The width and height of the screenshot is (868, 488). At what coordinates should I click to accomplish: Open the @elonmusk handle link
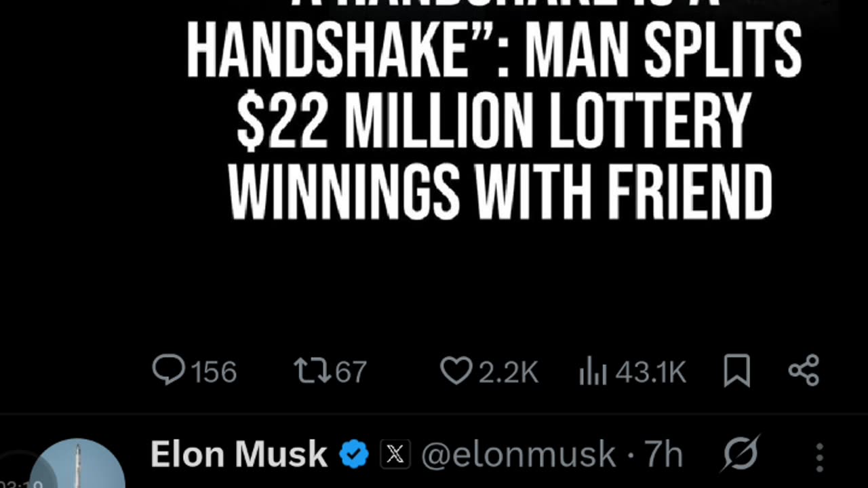tap(519, 455)
